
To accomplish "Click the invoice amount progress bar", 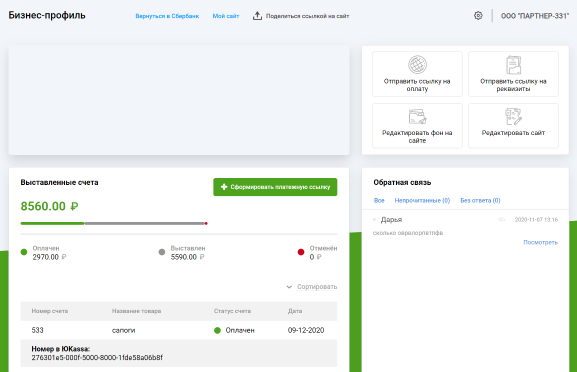I will 114,223.
